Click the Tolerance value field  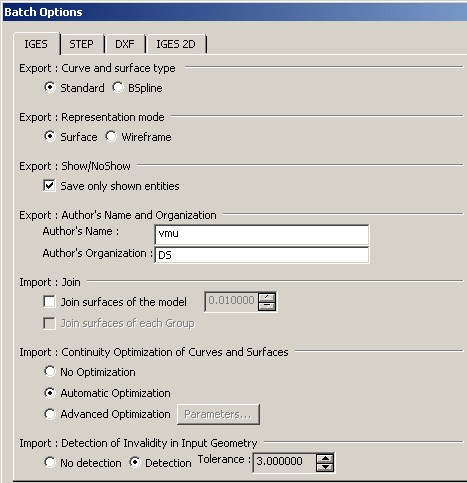coord(284,462)
